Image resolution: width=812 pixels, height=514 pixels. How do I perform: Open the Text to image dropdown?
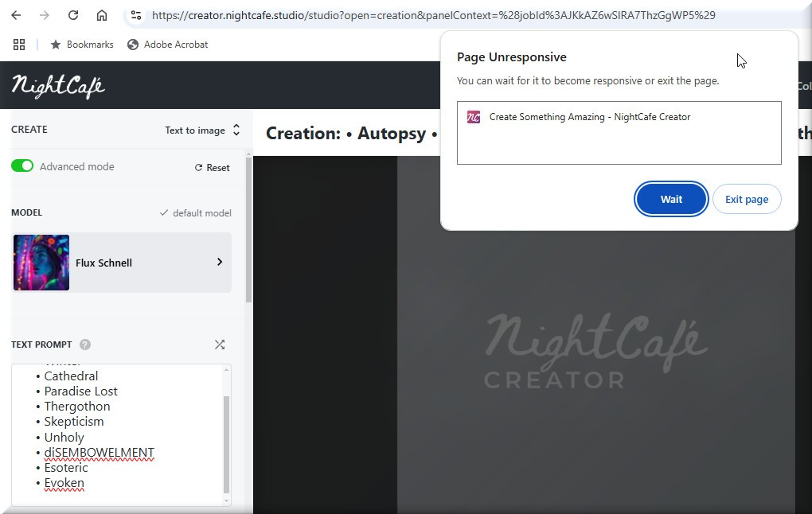tap(202, 130)
